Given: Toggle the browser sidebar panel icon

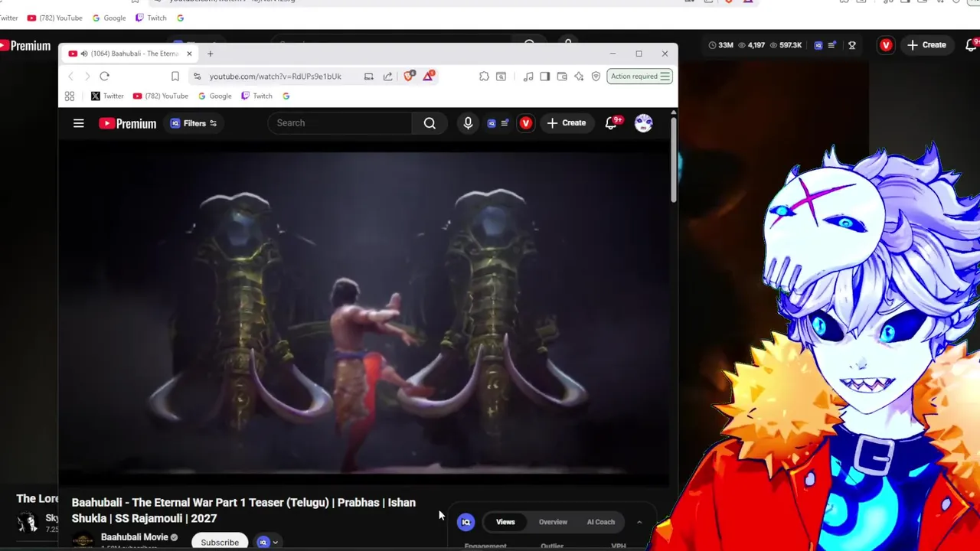Looking at the screenshot, I should pyautogui.click(x=545, y=76).
